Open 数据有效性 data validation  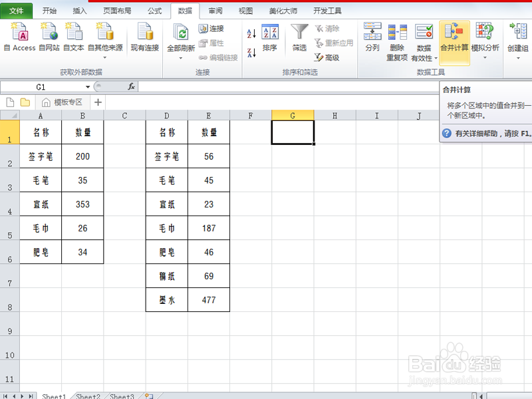click(424, 42)
